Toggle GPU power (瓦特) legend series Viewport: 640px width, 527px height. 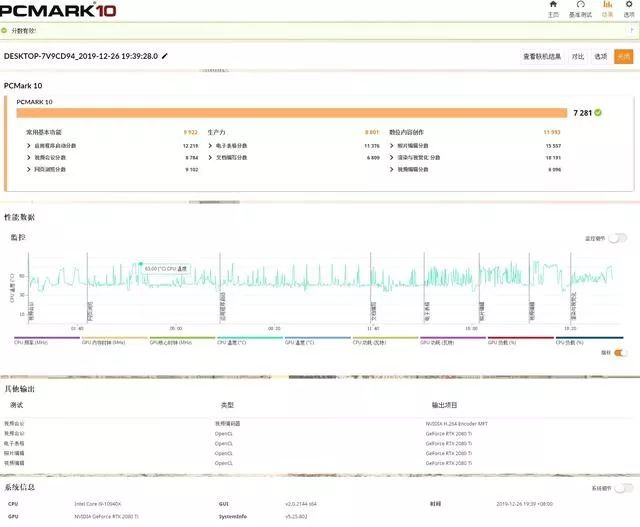coord(453,340)
